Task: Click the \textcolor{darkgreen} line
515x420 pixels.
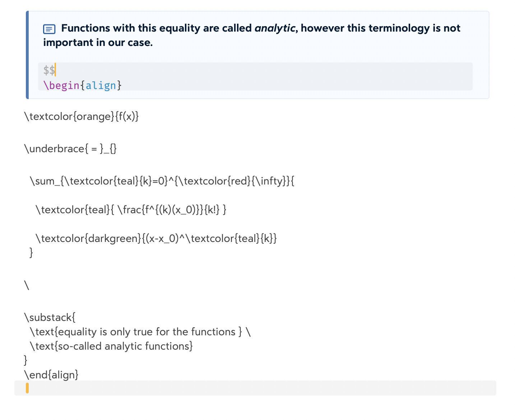Action: [x=156, y=238]
